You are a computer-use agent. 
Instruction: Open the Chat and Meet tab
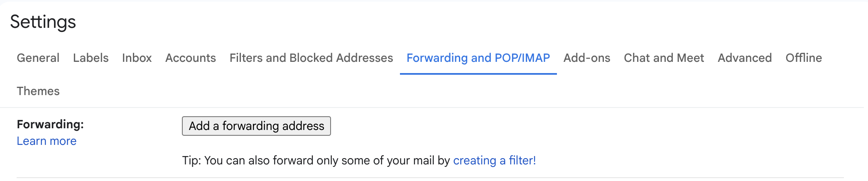(664, 58)
